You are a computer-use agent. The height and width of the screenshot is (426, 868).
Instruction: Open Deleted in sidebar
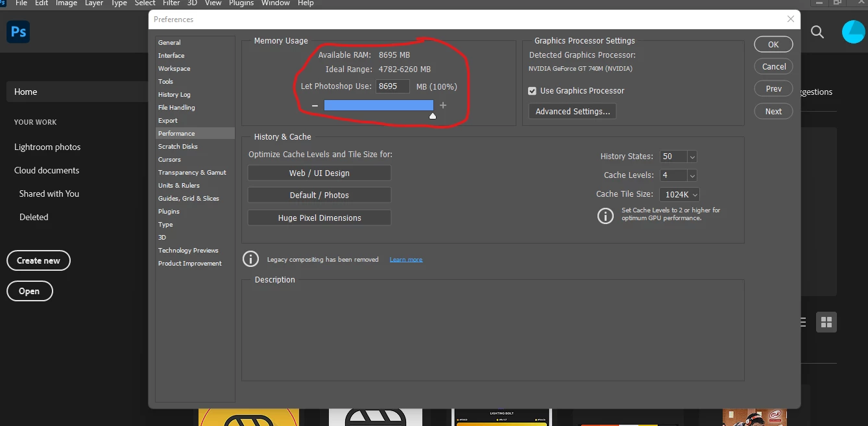[34, 217]
